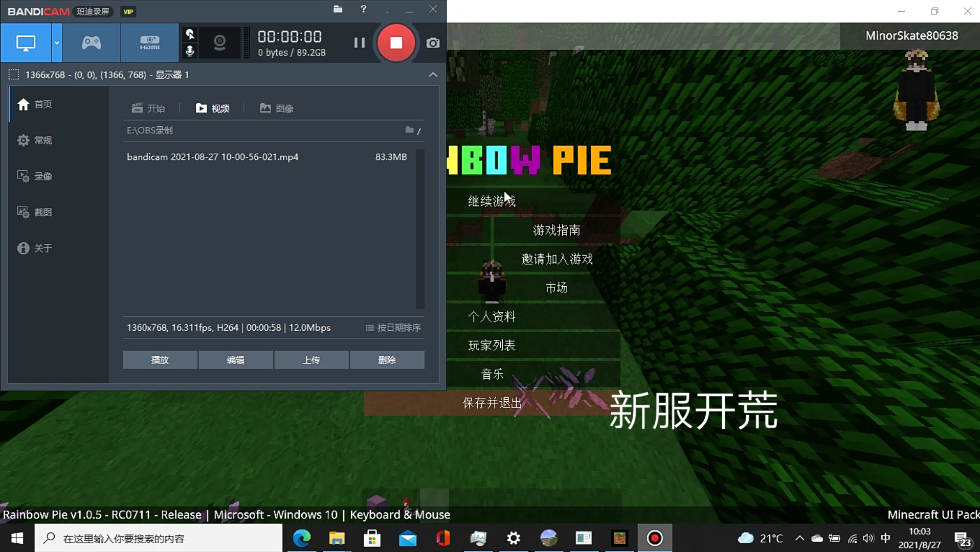Viewport: 980px width, 552px height.
Task: Open Microsoft Store from taskbar
Action: click(372, 538)
